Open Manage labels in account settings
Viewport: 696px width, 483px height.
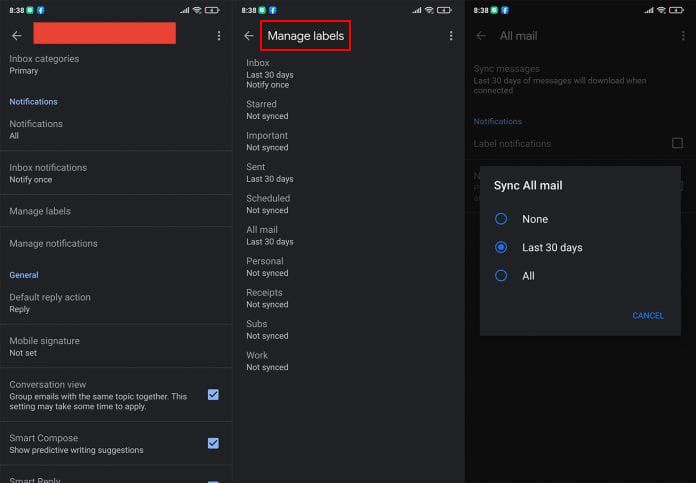(x=116, y=211)
